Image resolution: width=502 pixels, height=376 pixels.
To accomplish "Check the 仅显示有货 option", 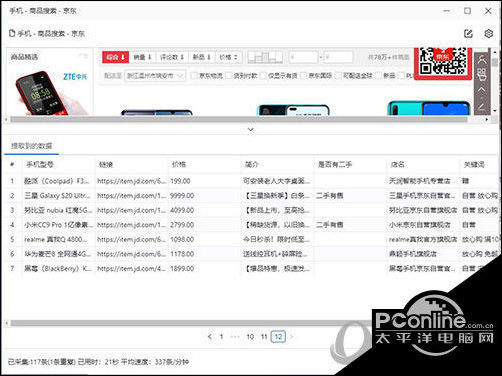I will [263, 76].
